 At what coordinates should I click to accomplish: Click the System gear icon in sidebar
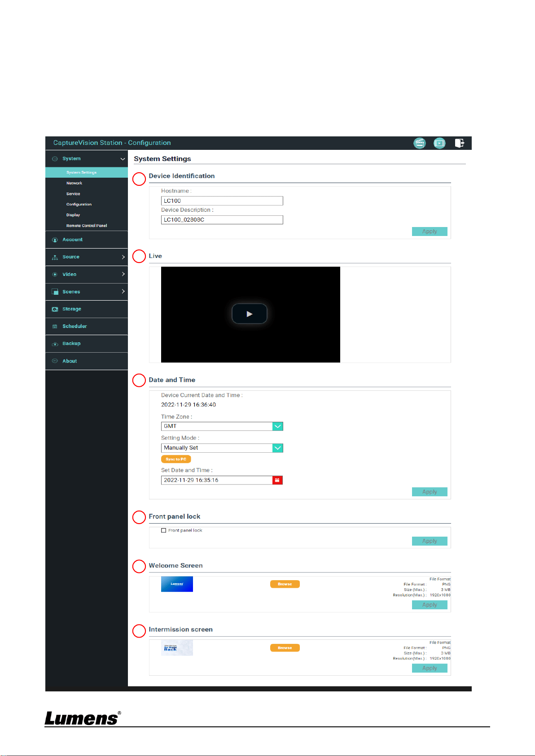(x=55, y=159)
